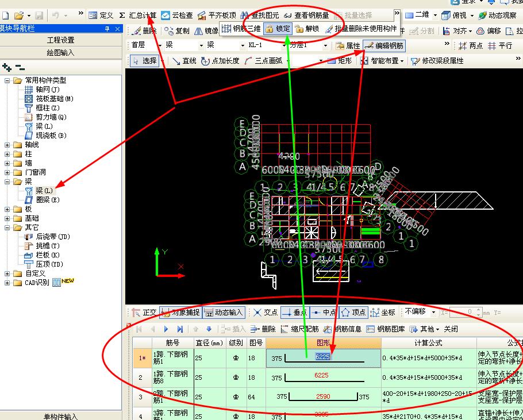Go to next rebar record arrow
This screenshot has width=523, height=420.
click(x=166, y=329)
